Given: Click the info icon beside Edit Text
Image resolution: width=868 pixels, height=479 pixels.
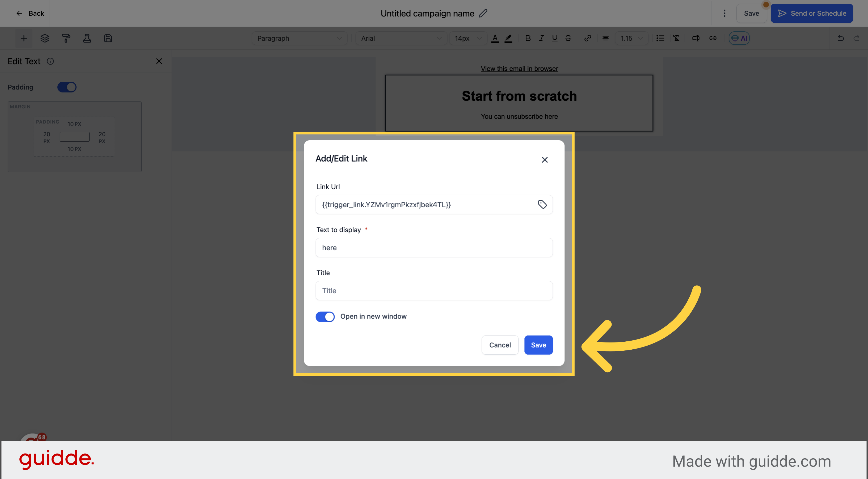Looking at the screenshot, I should [x=50, y=61].
